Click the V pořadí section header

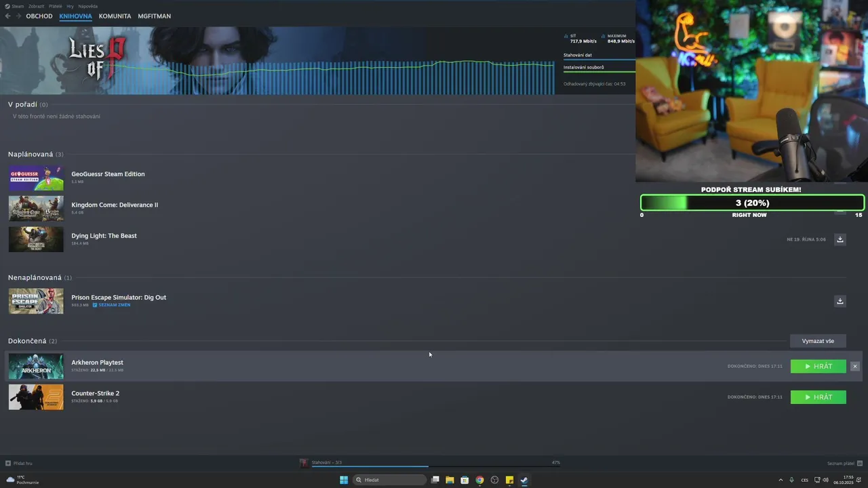point(28,104)
